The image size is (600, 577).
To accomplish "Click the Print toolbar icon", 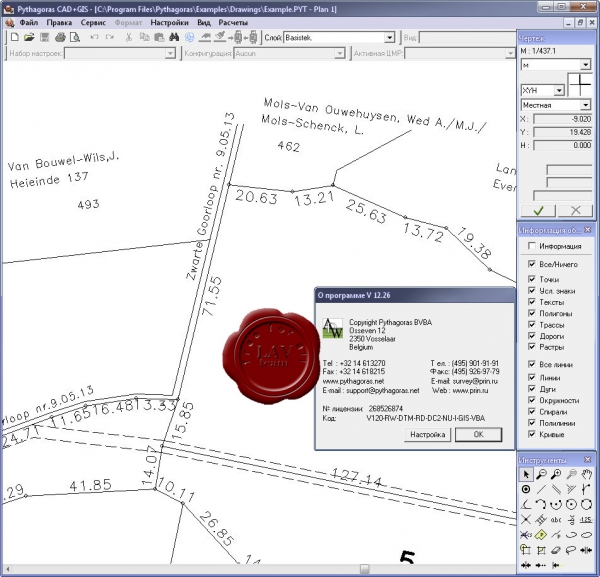I will [x=60, y=37].
